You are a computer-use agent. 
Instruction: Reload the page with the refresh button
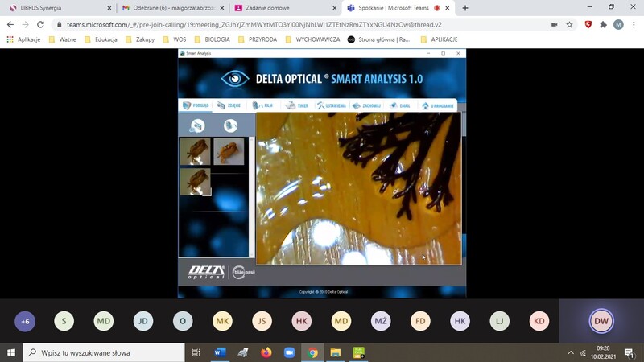[40, 25]
